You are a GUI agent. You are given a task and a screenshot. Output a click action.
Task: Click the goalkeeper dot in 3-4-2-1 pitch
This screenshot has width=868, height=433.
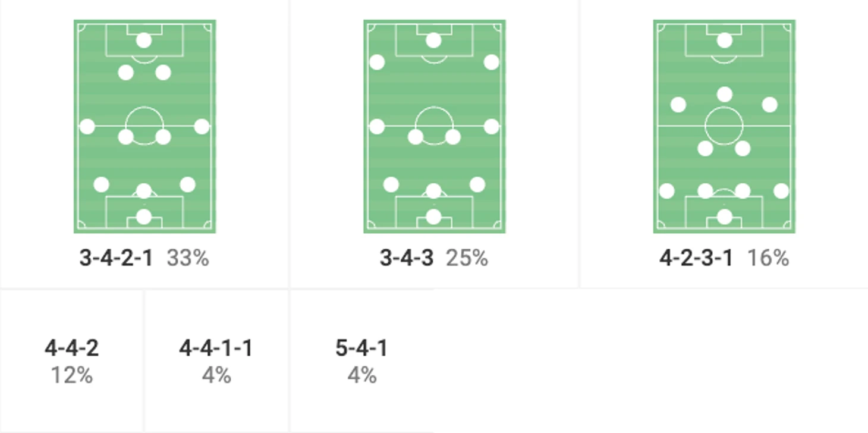pos(144,216)
